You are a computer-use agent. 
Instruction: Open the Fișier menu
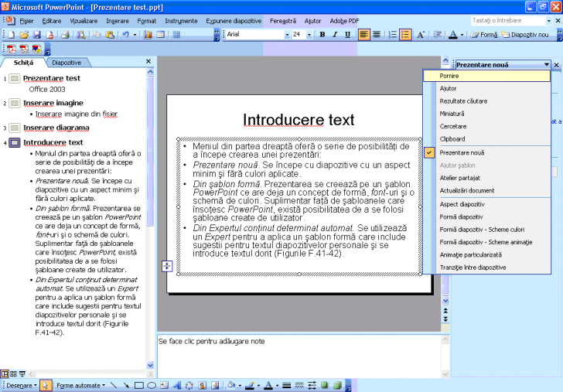coord(26,21)
